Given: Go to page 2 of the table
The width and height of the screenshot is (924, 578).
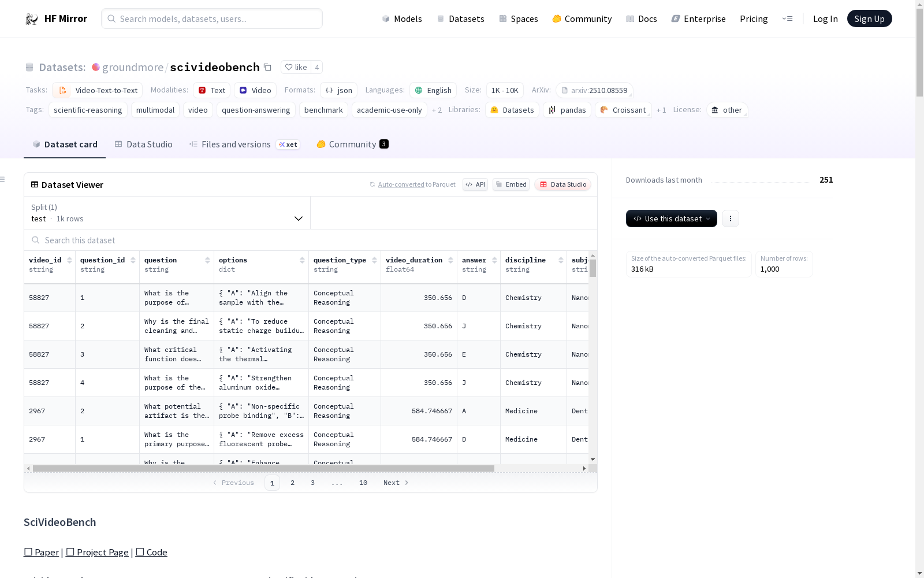Looking at the screenshot, I should click(292, 483).
